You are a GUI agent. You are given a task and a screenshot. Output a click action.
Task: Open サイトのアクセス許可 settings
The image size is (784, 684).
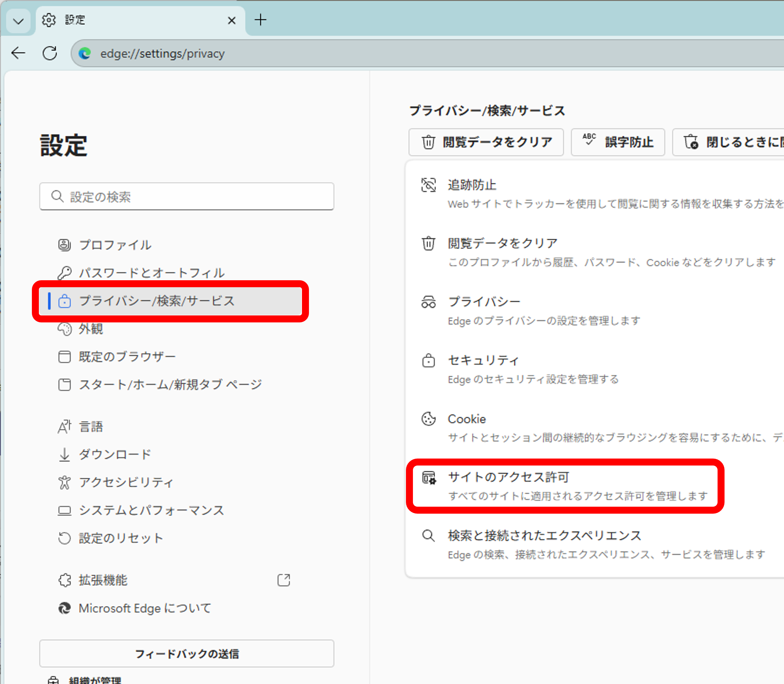point(508,477)
